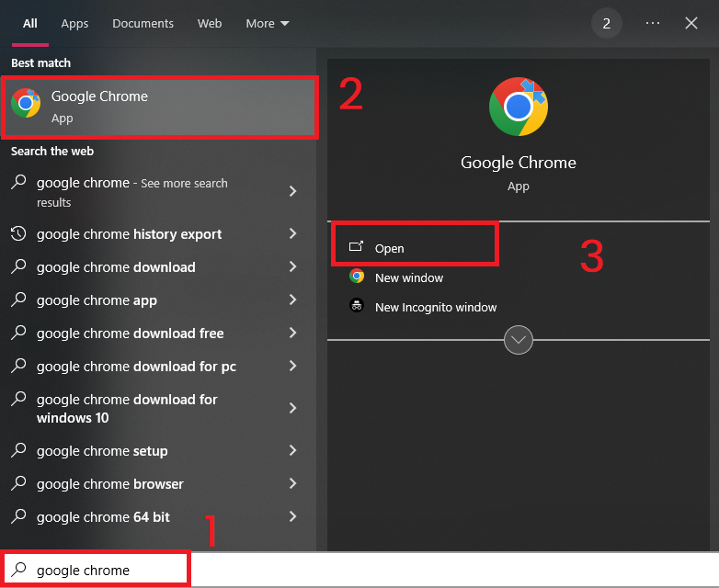Click Chrome icon beside New window
The image size is (719, 588).
click(x=357, y=277)
